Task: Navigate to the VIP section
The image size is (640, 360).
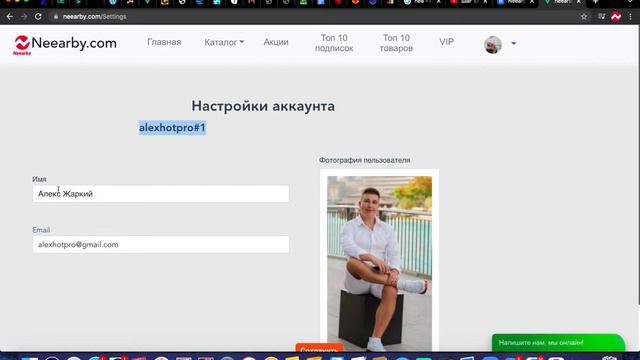Action: tap(447, 42)
